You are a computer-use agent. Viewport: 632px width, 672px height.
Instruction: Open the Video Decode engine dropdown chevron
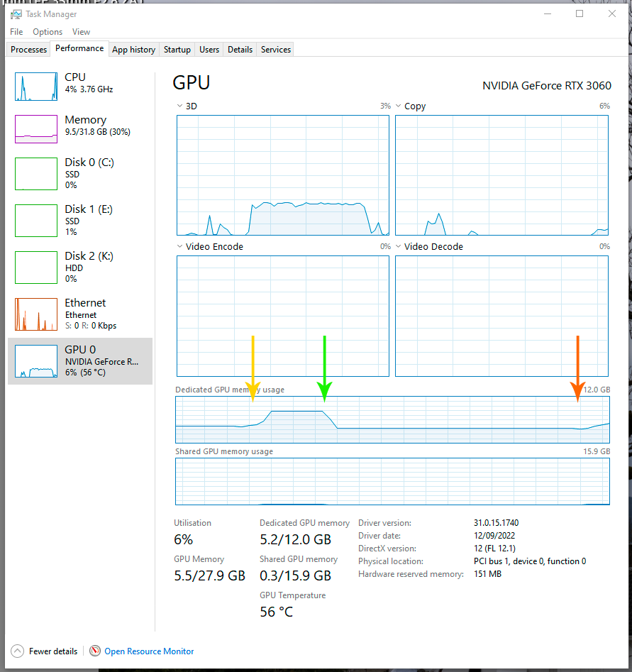398,246
